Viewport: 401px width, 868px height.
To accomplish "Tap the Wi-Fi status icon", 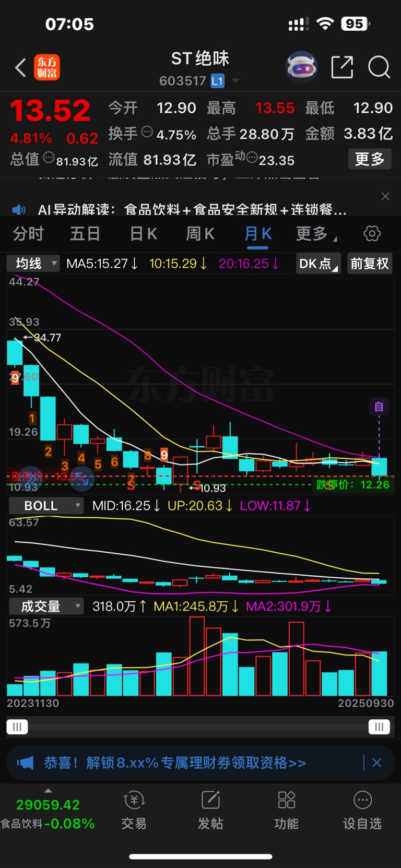I will point(325,23).
